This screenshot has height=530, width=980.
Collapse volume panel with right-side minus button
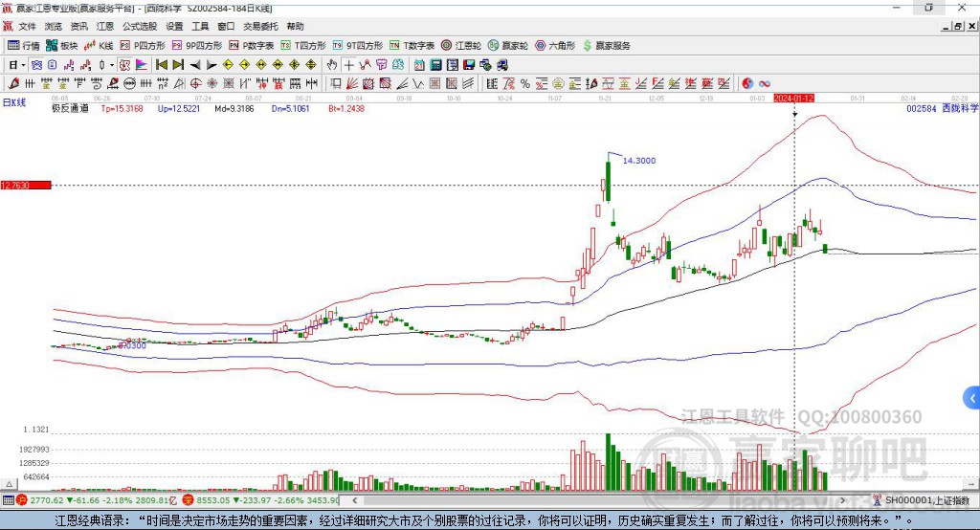[x=971, y=484]
